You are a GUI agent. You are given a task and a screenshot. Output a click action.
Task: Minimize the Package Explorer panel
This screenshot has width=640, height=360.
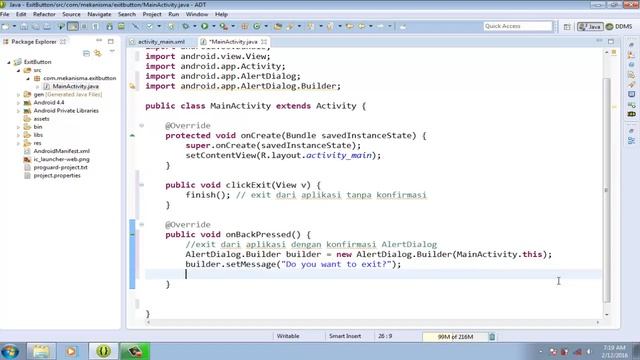(99, 41)
